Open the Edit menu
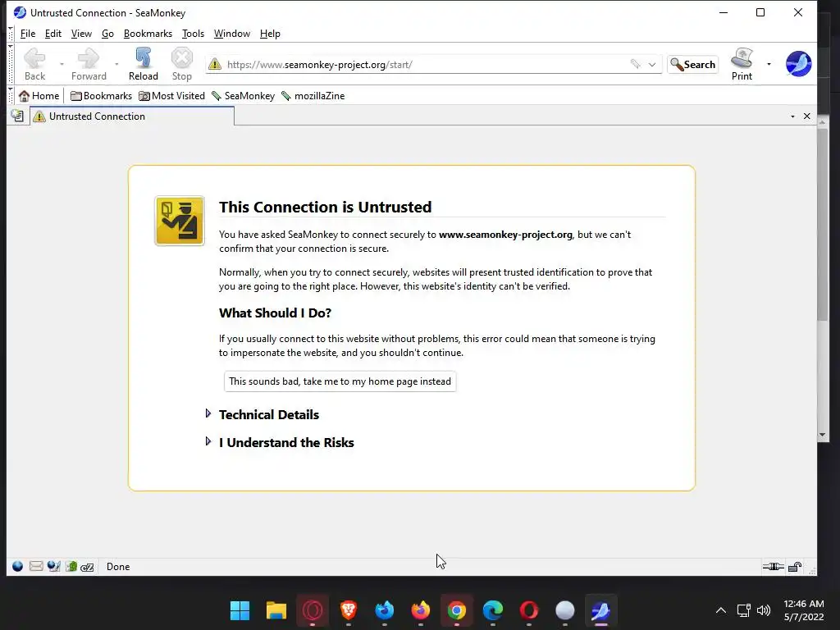840x630 pixels. tap(53, 33)
